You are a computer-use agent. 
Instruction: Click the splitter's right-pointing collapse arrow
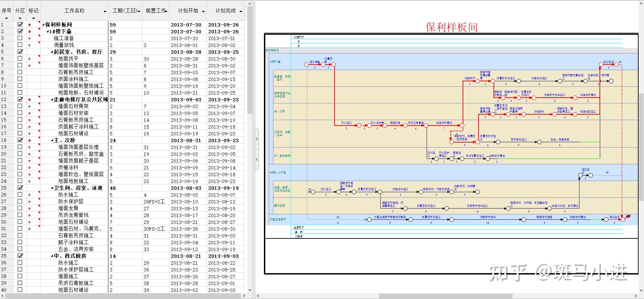257,139
